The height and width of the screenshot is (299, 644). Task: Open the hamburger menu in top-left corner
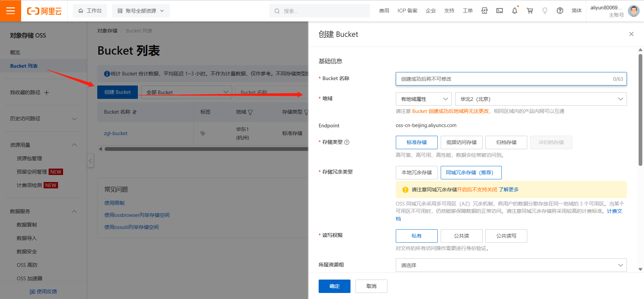click(10, 11)
